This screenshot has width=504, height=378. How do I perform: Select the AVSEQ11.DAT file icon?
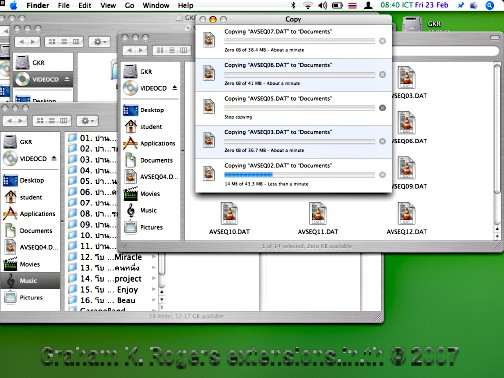pos(318,213)
